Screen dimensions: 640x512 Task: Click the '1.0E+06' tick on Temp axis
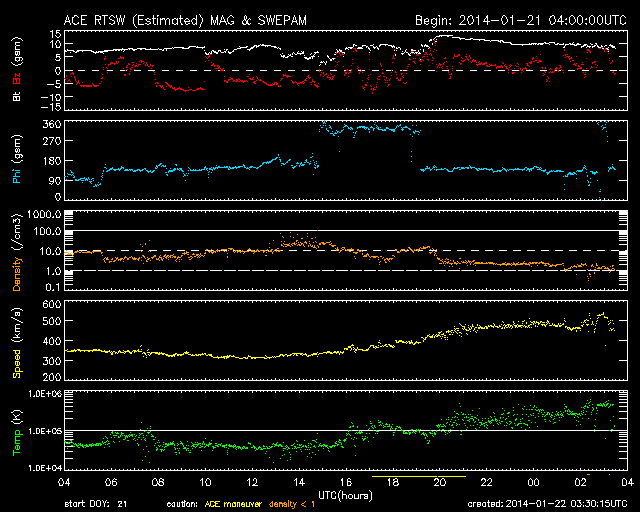point(45,394)
